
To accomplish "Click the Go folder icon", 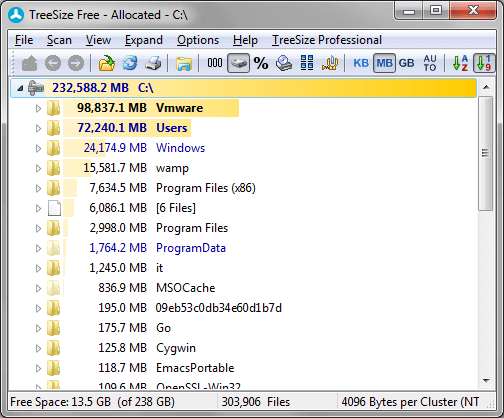I will pyautogui.click(x=53, y=328).
